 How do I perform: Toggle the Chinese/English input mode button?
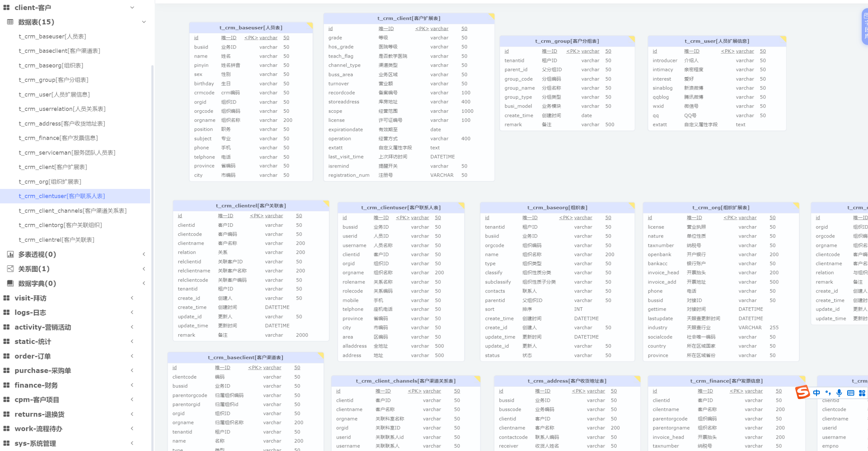(816, 393)
